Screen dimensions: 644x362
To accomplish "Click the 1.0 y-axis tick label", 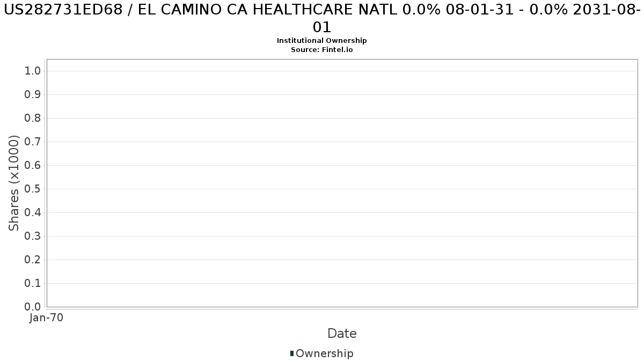I will tap(33, 71).
